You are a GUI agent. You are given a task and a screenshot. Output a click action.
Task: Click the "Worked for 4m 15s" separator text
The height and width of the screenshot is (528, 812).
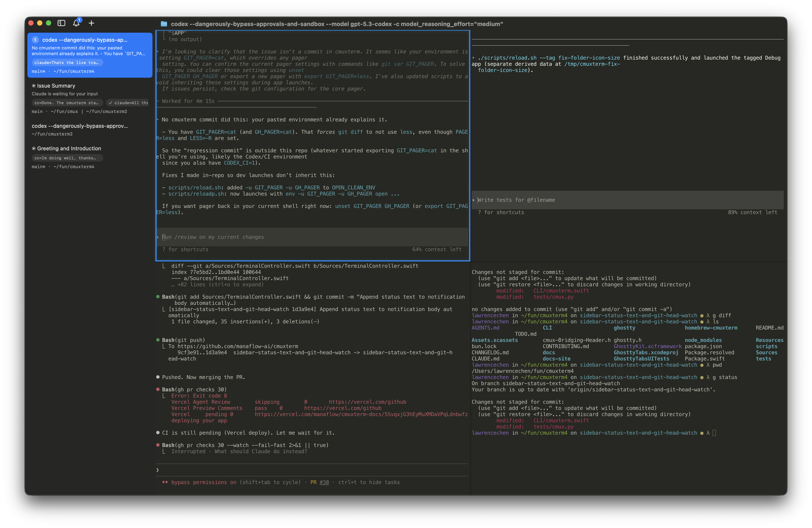[188, 101]
